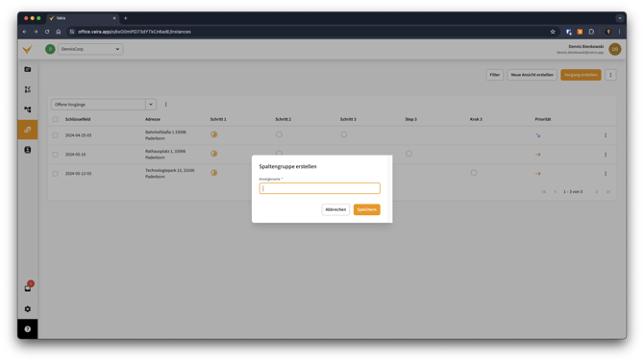Click priority arrow of 2024-05-10 row
This screenshot has height=362, width=644.
[538, 155]
